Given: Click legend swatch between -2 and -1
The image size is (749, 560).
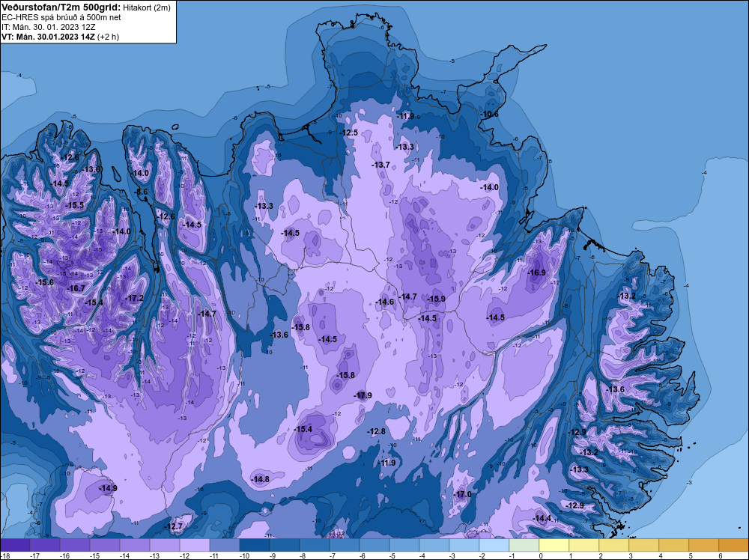Looking at the screenshot, I should coord(494,545).
